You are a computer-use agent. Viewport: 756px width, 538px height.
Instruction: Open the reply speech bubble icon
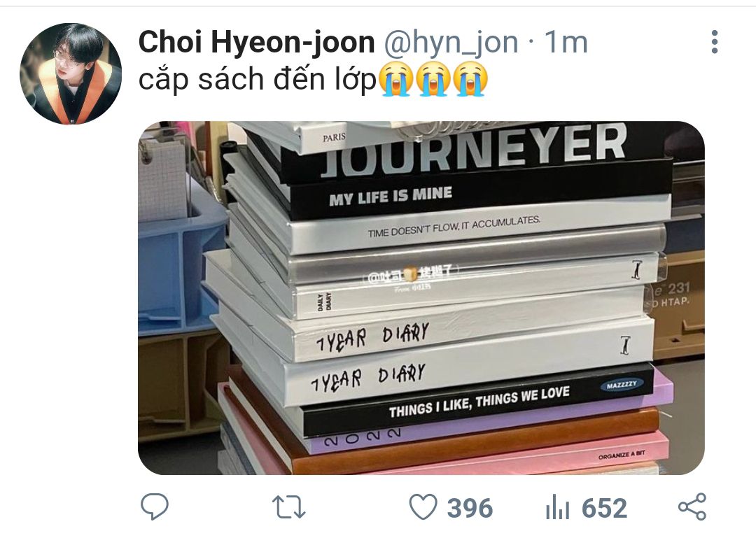tap(155, 507)
